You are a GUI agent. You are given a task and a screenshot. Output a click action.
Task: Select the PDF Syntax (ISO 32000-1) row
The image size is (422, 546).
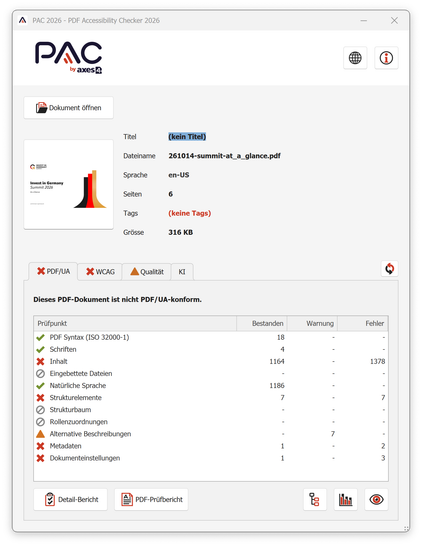(x=211, y=337)
